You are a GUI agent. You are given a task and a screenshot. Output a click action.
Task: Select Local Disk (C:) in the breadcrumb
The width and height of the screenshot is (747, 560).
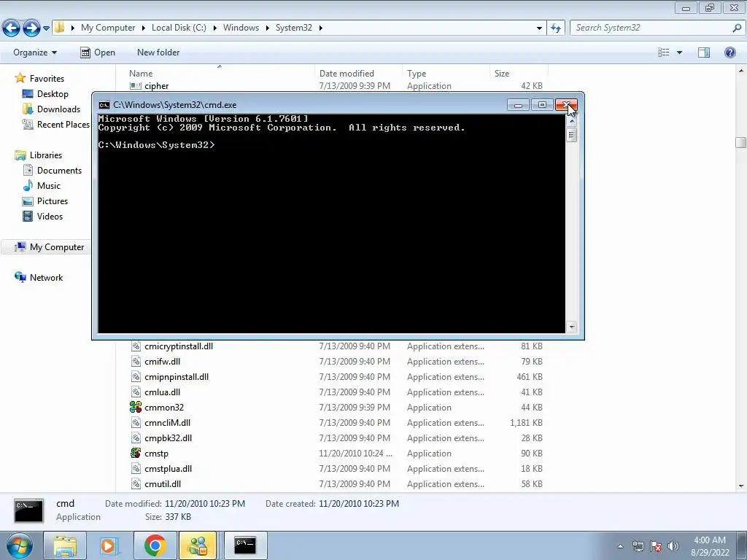(179, 28)
